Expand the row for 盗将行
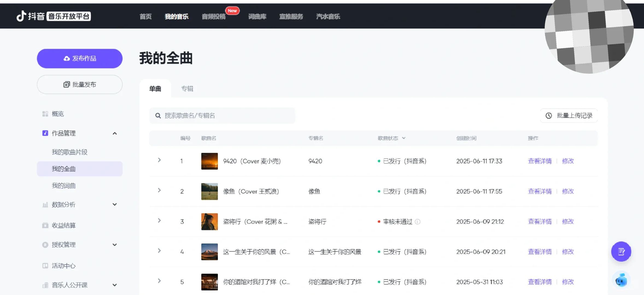644x295 pixels. [x=159, y=220]
